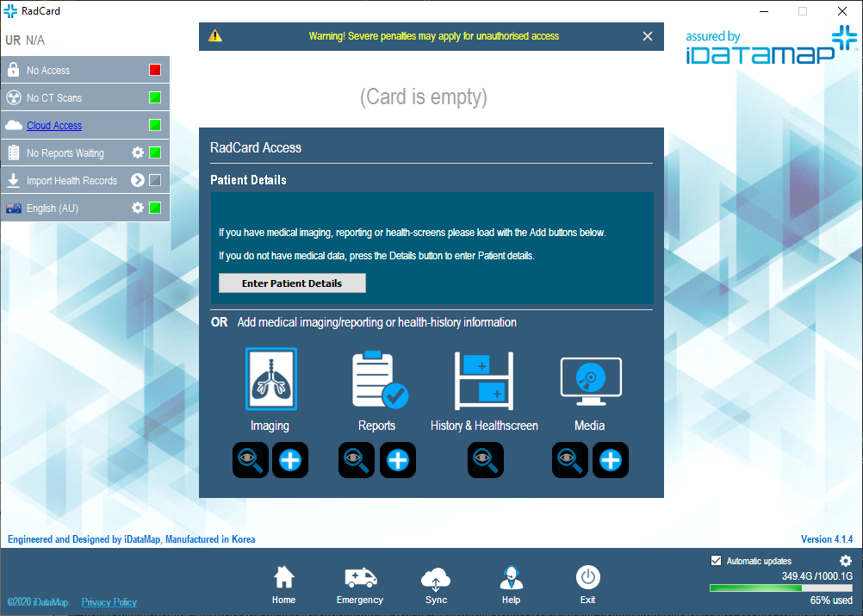Go to Home in bottom navigation
This screenshot has width=863, height=616.
pos(283,586)
